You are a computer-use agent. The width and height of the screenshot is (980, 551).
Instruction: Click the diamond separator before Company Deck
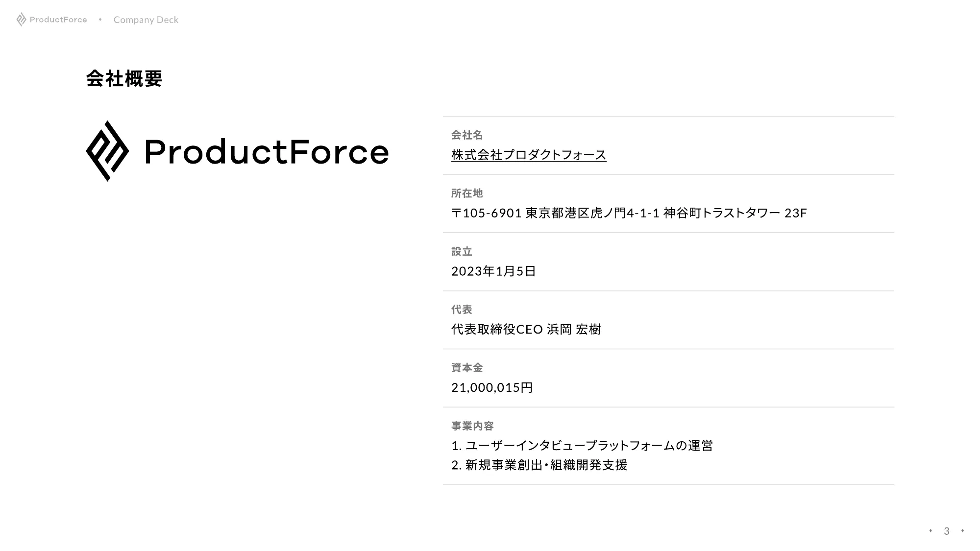click(x=100, y=20)
